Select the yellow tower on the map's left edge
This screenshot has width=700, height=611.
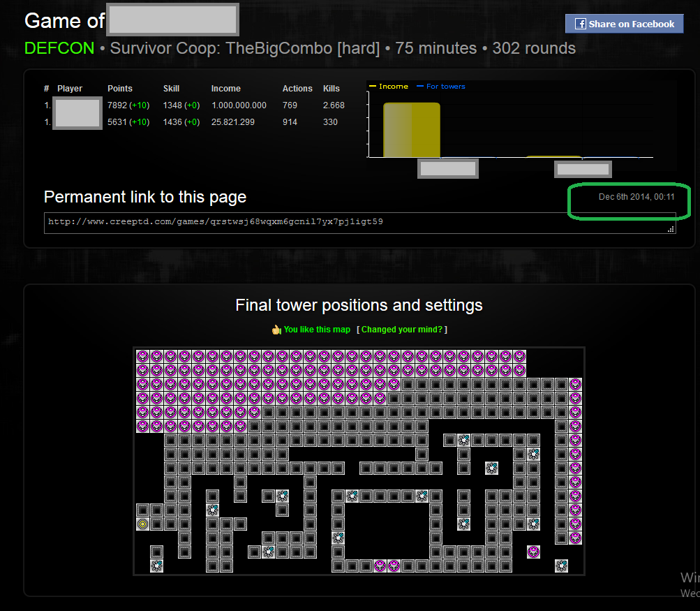tap(142, 524)
